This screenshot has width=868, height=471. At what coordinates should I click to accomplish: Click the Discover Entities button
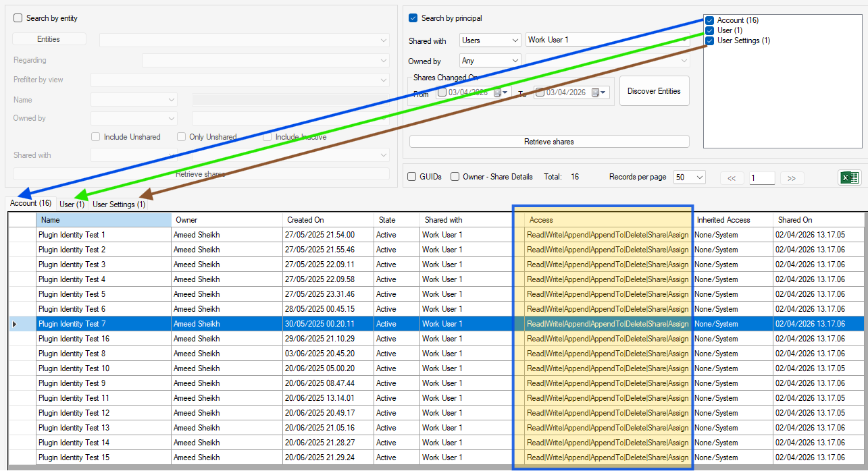[x=654, y=90]
